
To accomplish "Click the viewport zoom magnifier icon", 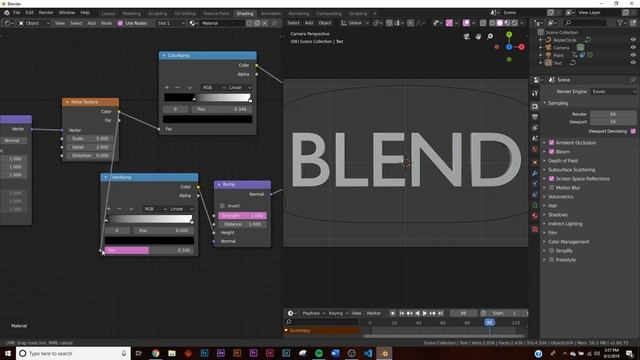I will tap(490, 37).
